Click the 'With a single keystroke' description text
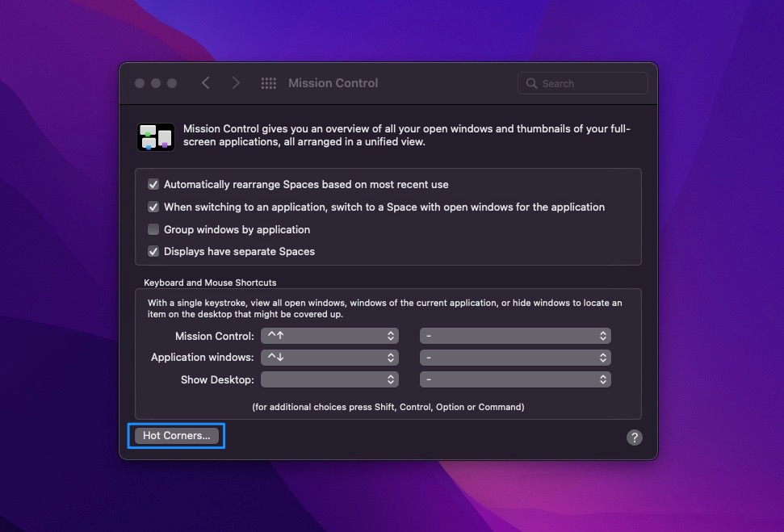This screenshot has height=532, width=784. pyautogui.click(x=384, y=308)
